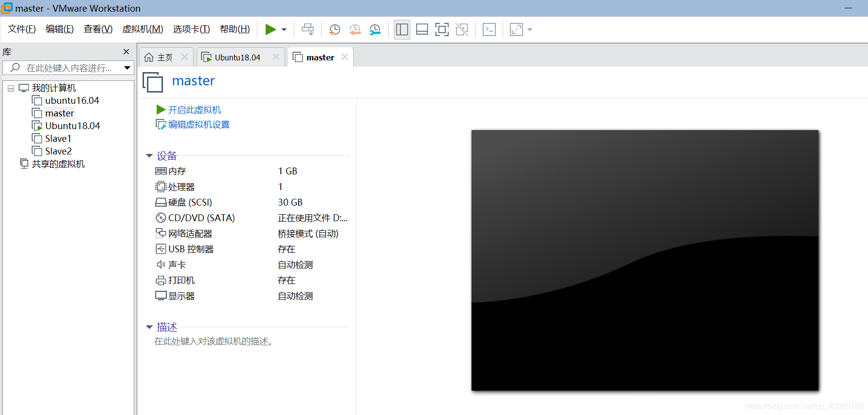The width and height of the screenshot is (868, 415).
Task: Open the console view icon
Action: (x=489, y=30)
